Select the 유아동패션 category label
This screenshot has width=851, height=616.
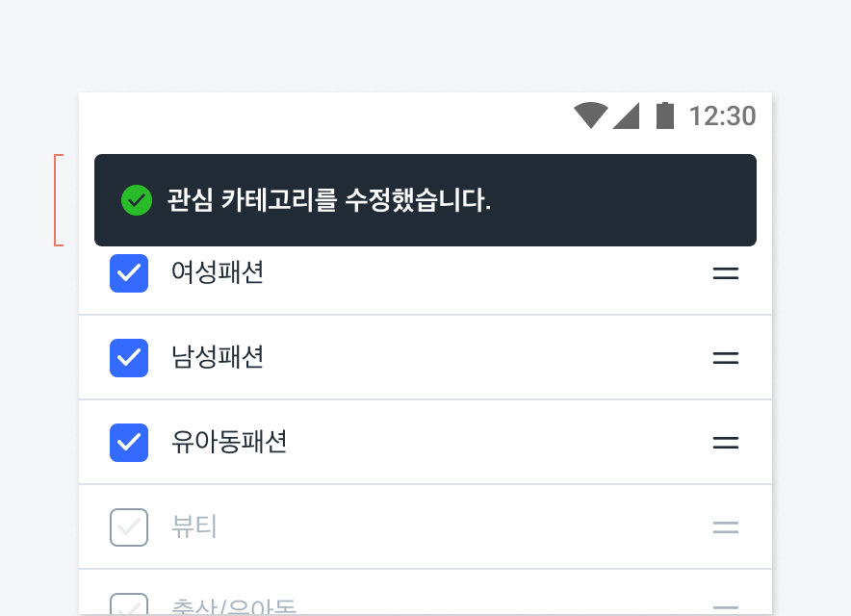[229, 443]
